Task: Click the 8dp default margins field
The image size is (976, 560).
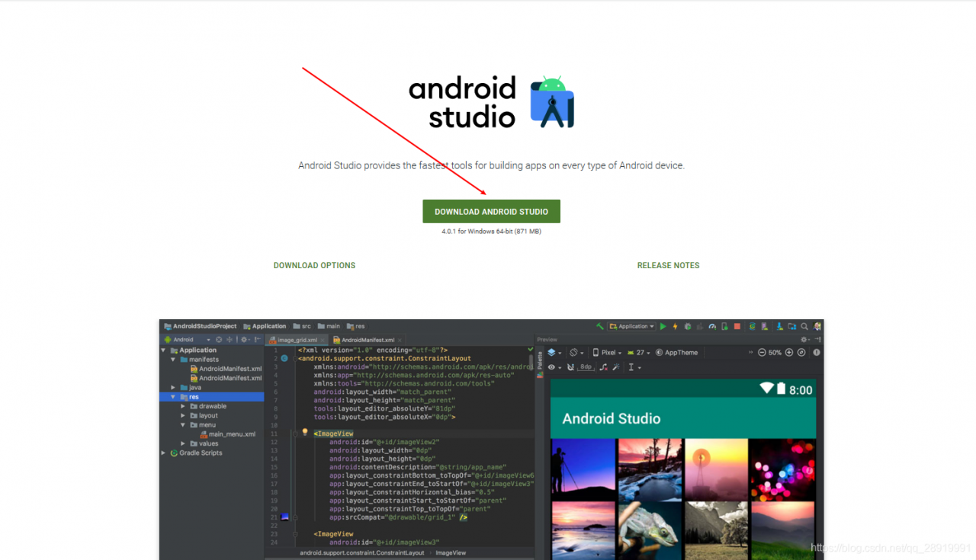Action: coord(586,367)
